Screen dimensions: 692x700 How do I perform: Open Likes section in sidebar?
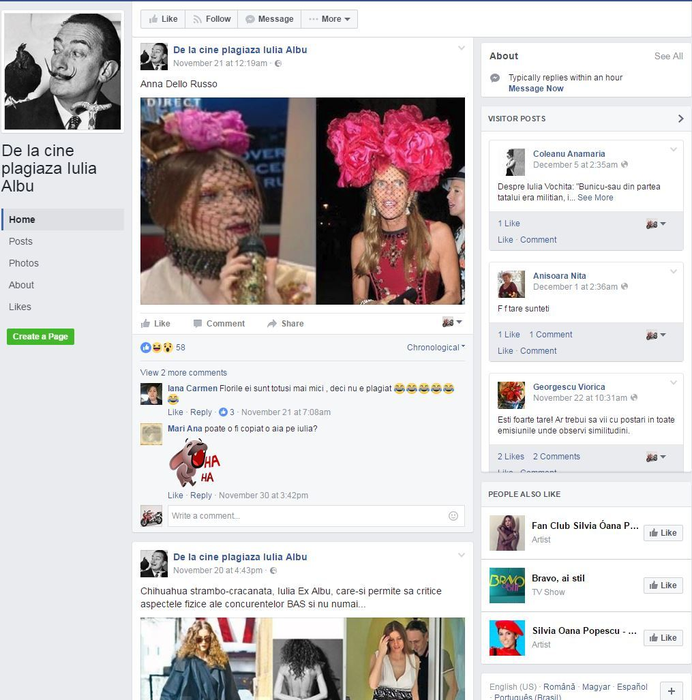[20, 307]
